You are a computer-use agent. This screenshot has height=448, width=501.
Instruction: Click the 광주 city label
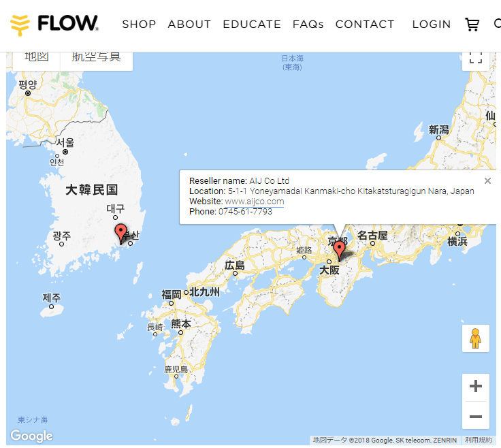(x=62, y=236)
